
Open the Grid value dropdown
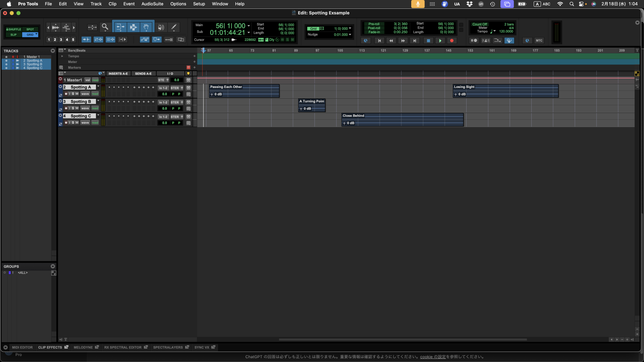(x=350, y=29)
